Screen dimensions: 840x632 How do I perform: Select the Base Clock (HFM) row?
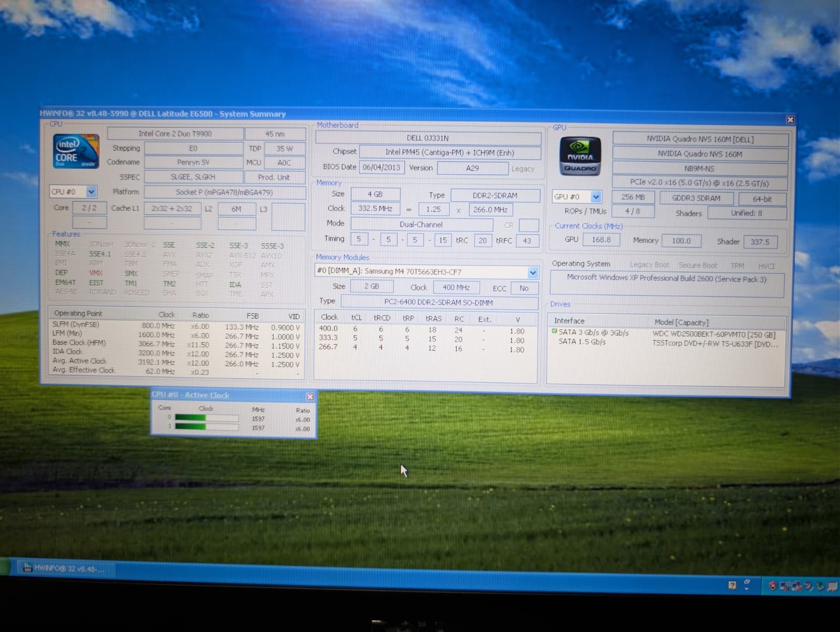(176, 344)
